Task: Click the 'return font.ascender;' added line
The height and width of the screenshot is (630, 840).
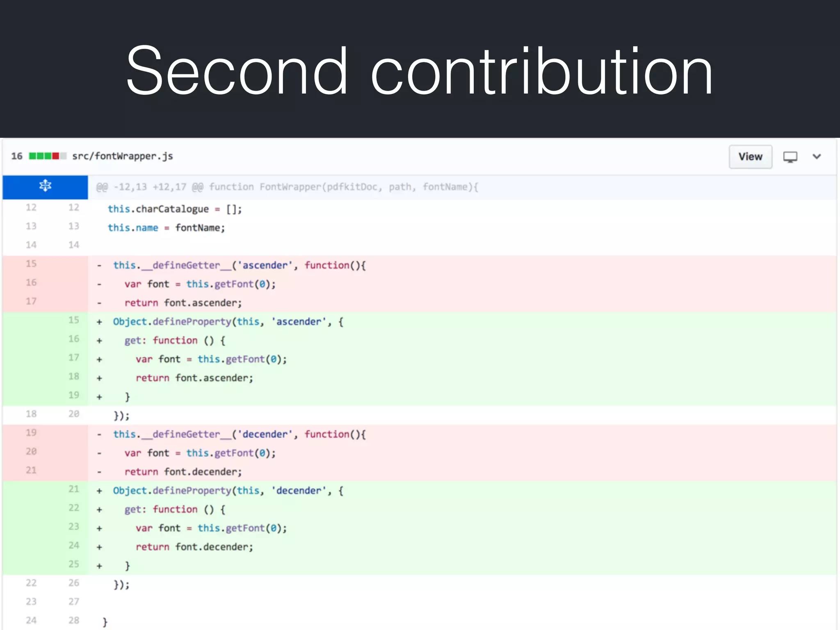Action: pyautogui.click(x=194, y=378)
